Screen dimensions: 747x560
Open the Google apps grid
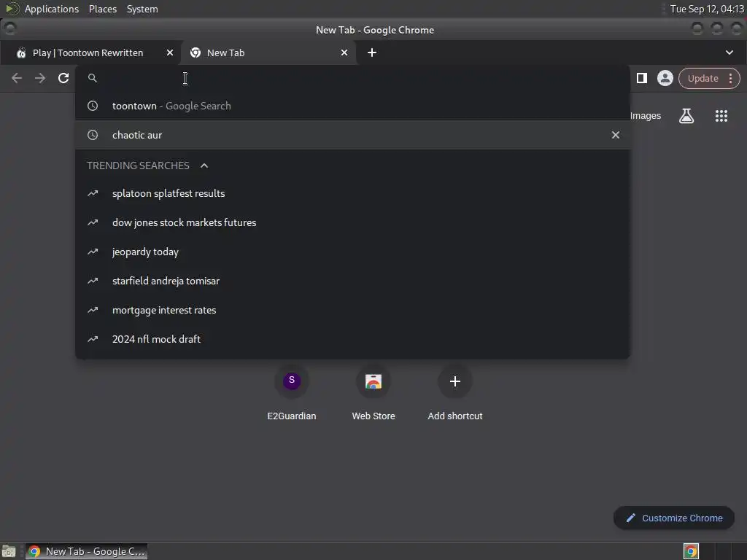pos(721,116)
